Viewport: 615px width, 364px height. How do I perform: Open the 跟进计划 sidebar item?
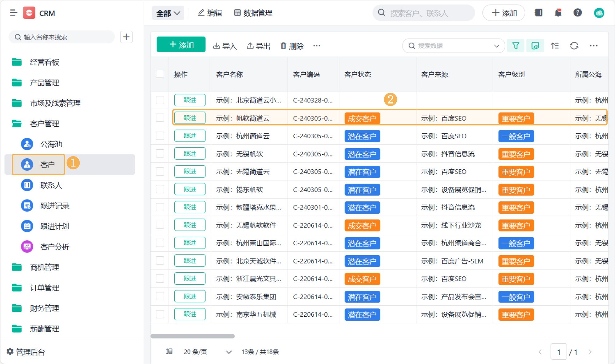coord(54,226)
